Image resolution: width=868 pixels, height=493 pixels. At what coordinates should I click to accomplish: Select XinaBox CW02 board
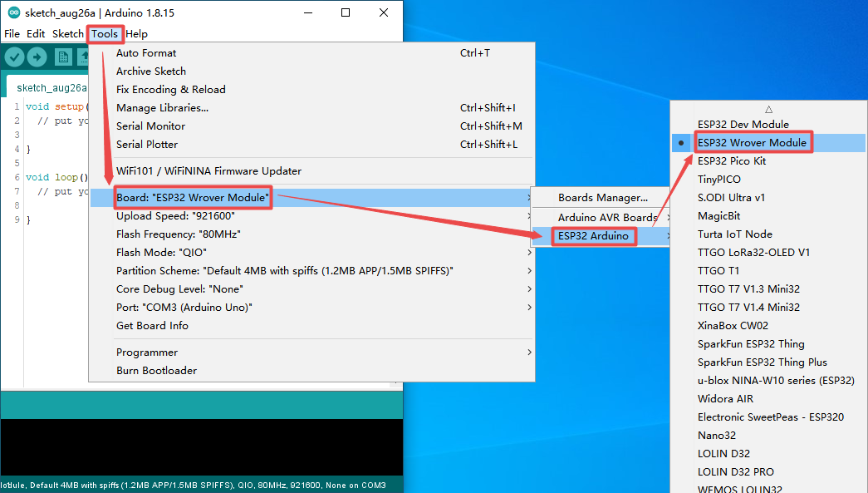pyautogui.click(x=768, y=326)
